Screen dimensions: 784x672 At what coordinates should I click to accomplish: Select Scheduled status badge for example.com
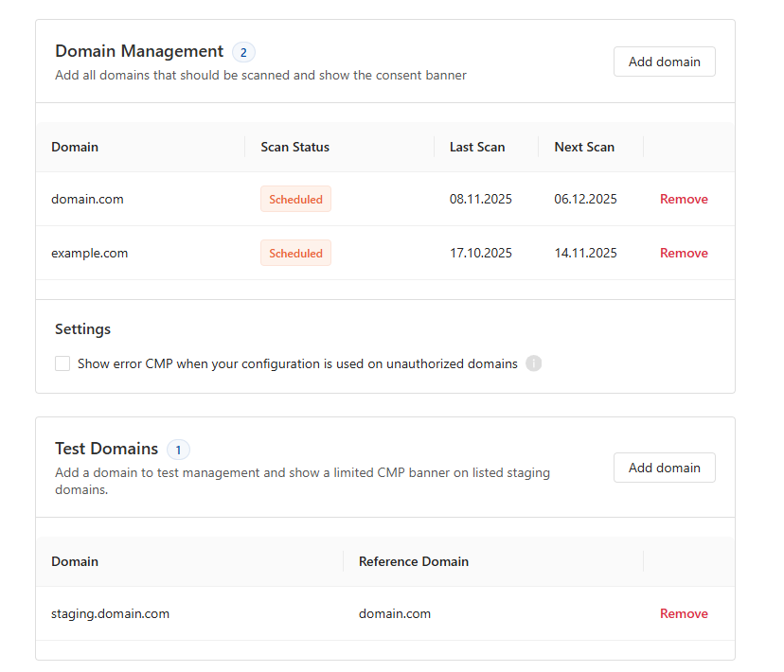pos(295,253)
